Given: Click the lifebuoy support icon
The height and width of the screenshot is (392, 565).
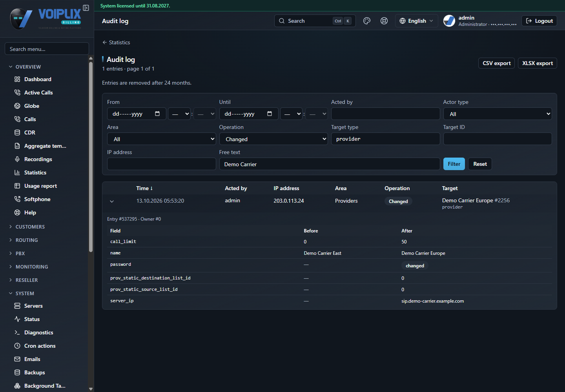Looking at the screenshot, I should tap(384, 21).
